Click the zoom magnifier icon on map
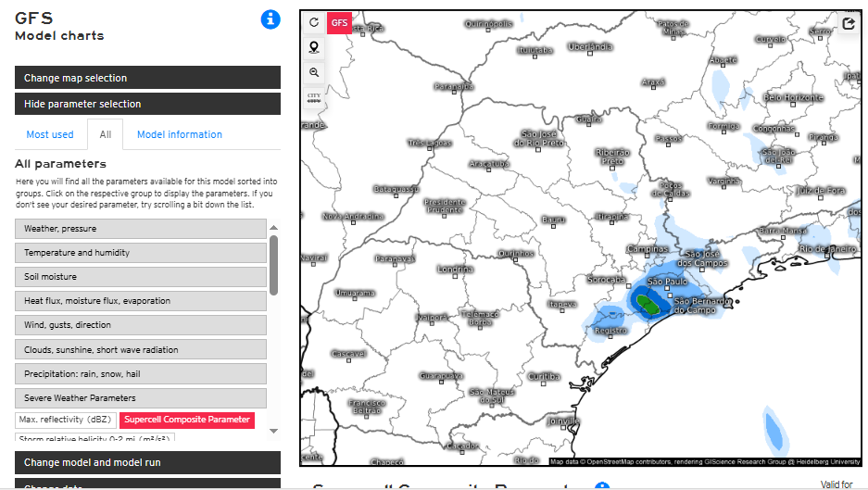 (x=314, y=72)
